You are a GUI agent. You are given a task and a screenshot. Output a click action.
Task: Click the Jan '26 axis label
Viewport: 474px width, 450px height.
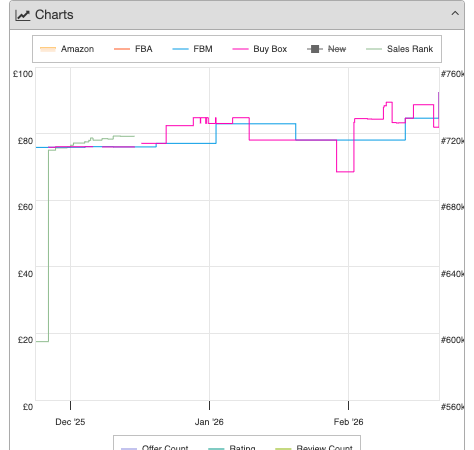tap(209, 422)
